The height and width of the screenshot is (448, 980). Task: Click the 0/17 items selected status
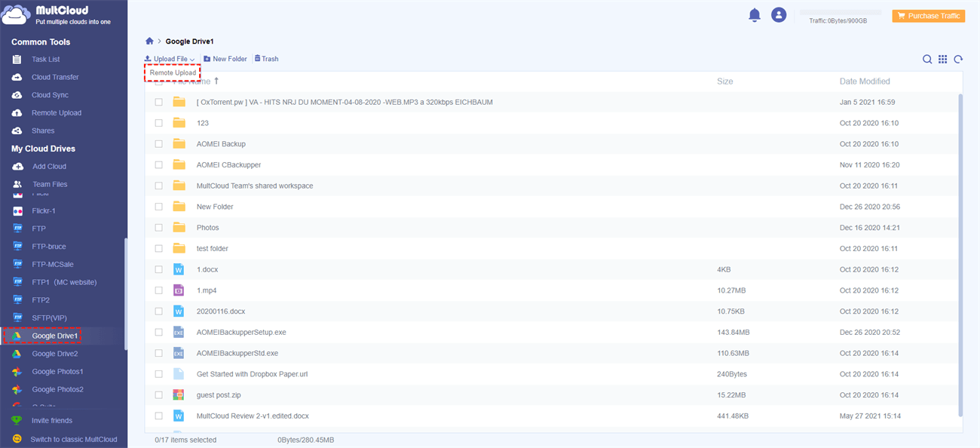click(x=185, y=440)
